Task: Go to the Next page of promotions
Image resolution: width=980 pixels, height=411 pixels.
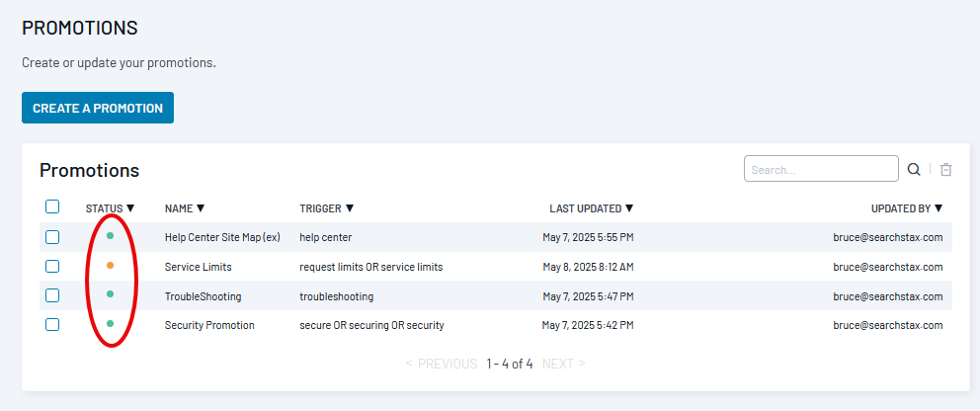Action: click(563, 364)
